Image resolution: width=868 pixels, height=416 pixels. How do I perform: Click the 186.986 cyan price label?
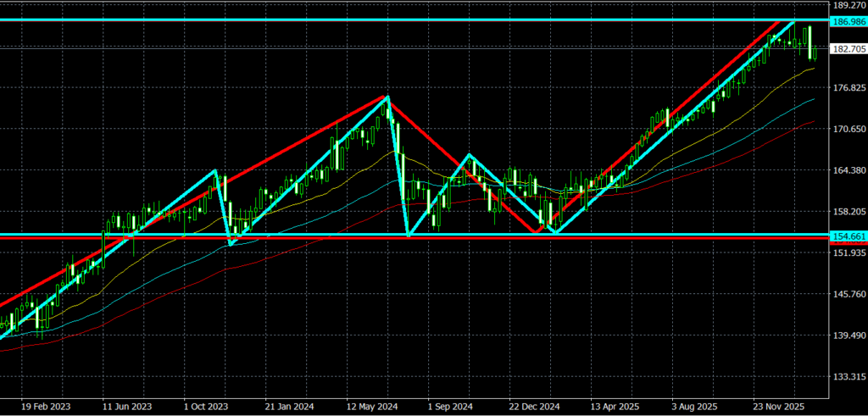pyautogui.click(x=848, y=21)
